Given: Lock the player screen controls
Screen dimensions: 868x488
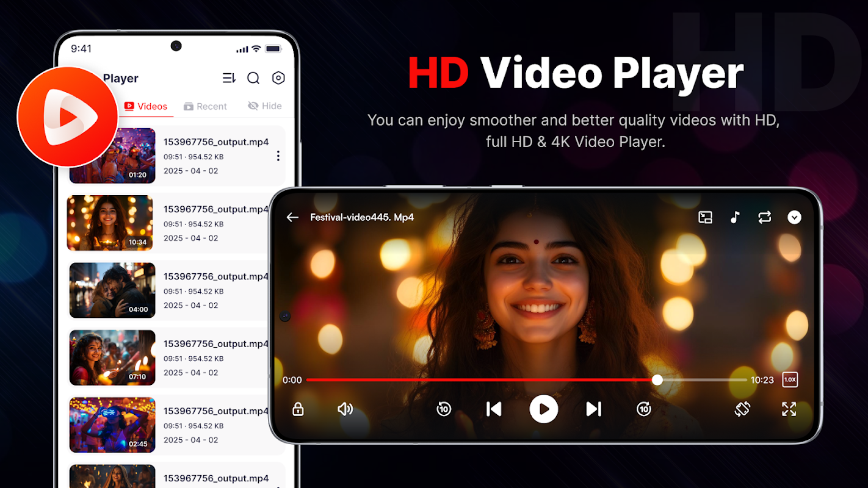Looking at the screenshot, I should tap(298, 409).
